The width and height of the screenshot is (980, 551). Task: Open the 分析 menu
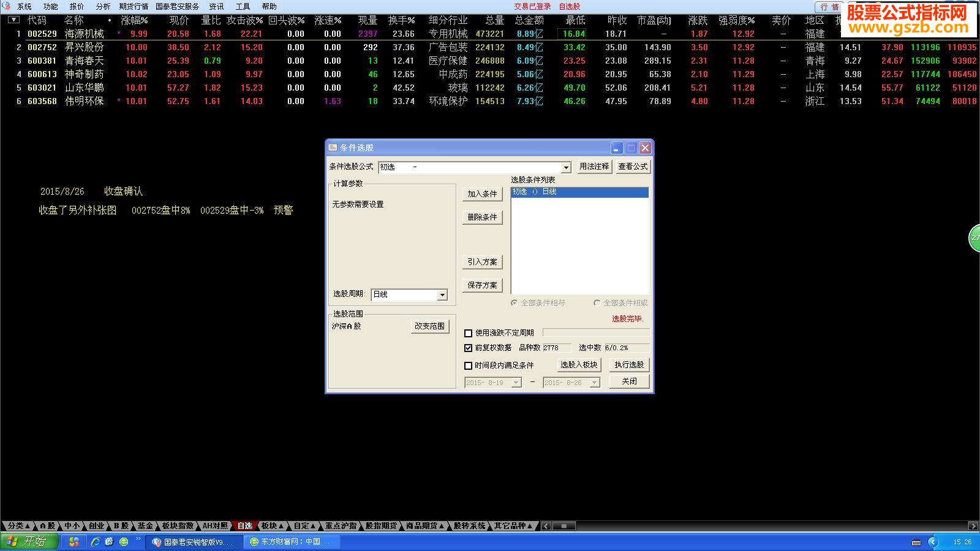[x=103, y=7]
